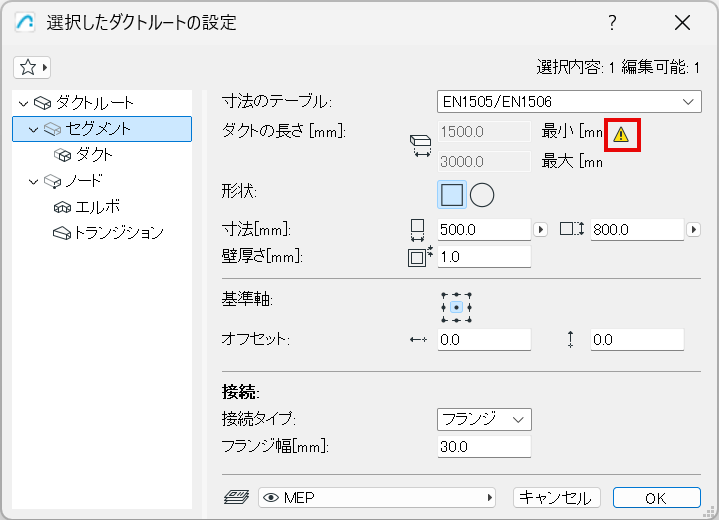
Task: Select rectangular duct shape
Action: point(452,194)
